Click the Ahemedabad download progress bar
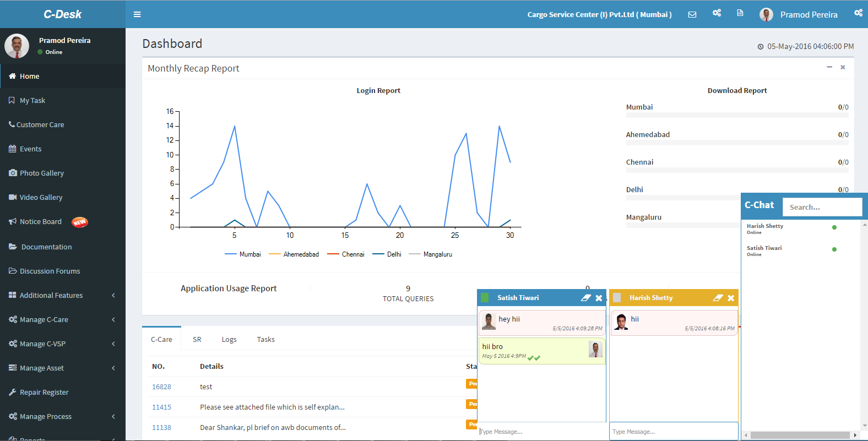The image size is (868, 441). 737,143
